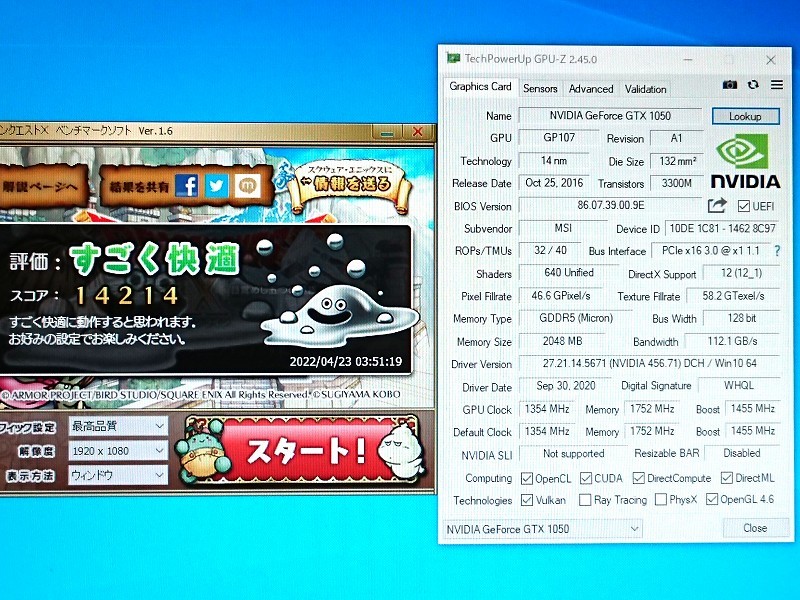Open the GPU selection dropdown NVIDIA GeForce GTX 1050
The width and height of the screenshot is (800, 600).
pyautogui.click(x=542, y=529)
